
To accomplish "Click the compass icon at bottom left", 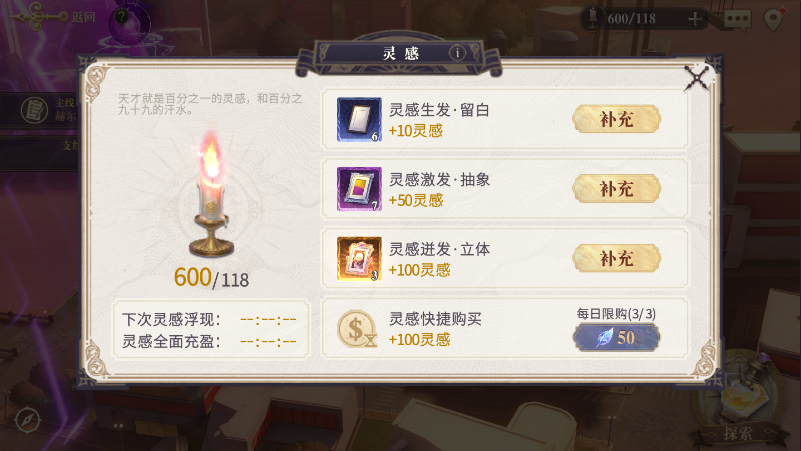I will tap(27, 420).
